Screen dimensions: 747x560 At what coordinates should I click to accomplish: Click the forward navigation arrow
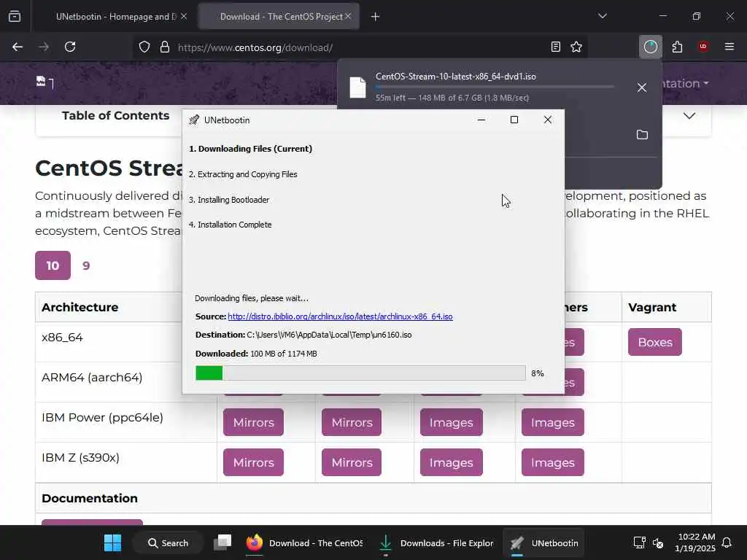coord(44,47)
